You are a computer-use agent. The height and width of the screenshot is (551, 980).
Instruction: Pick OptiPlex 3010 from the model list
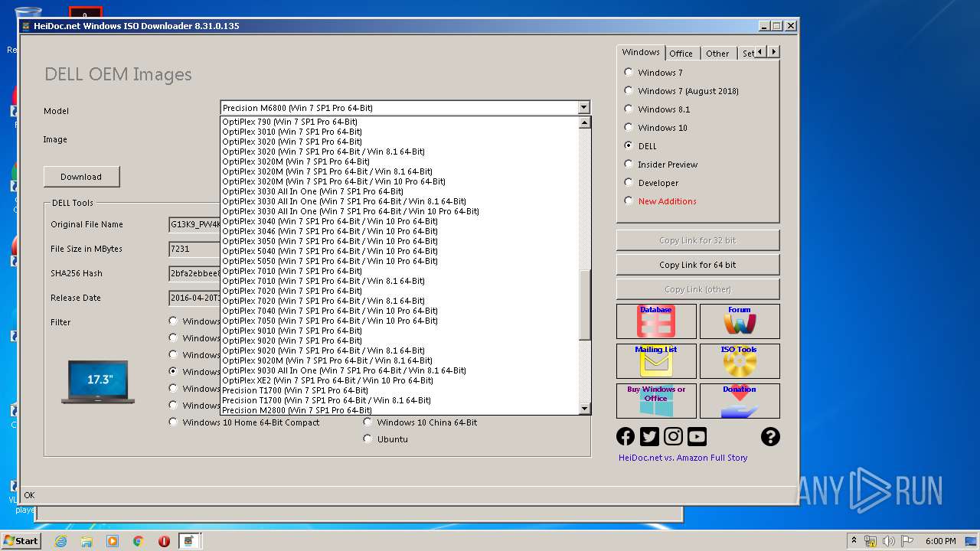coord(399,132)
